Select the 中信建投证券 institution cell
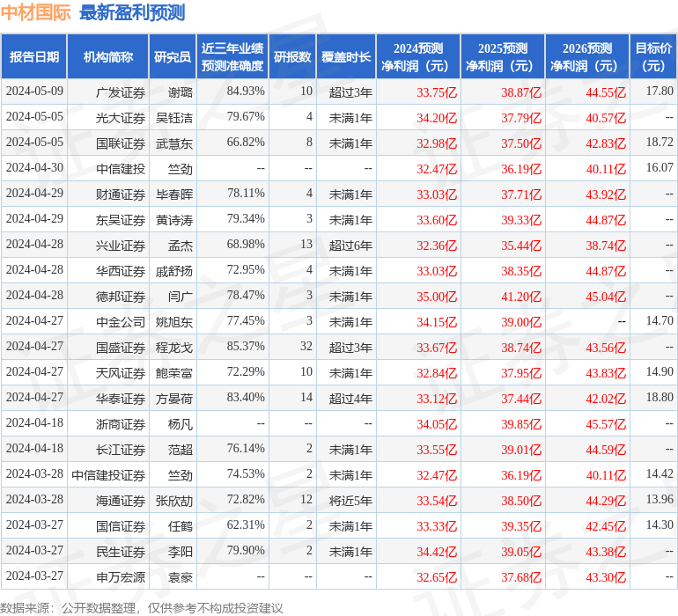678x616 pixels. click(108, 474)
